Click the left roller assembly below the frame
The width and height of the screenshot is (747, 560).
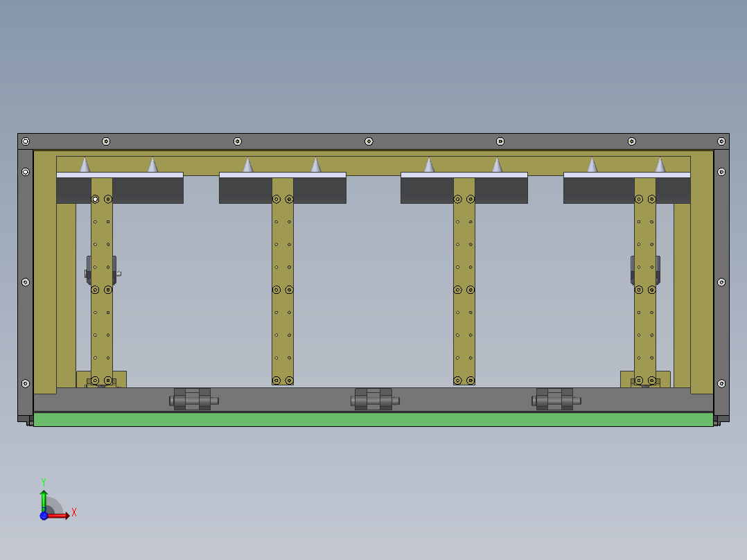[193, 401]
